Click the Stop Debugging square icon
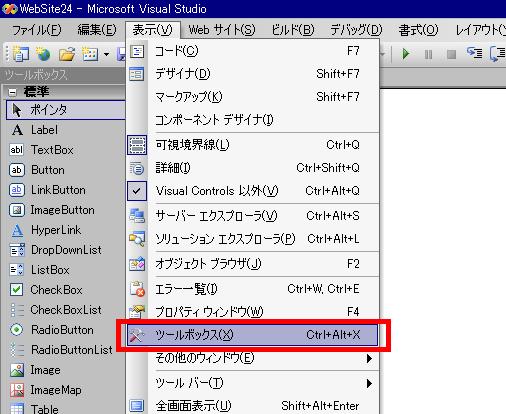Screen dimensions: 506x414 tap(451, 54)
